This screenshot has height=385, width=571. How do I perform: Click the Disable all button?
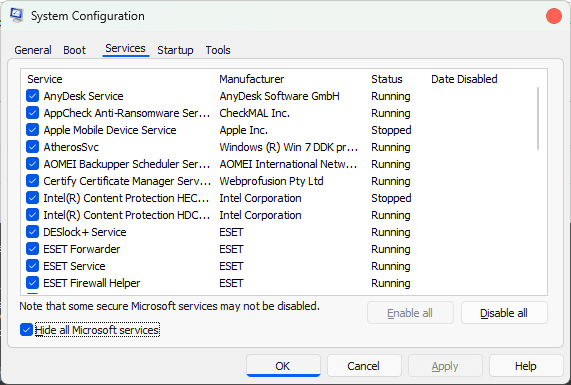point(504,313)
